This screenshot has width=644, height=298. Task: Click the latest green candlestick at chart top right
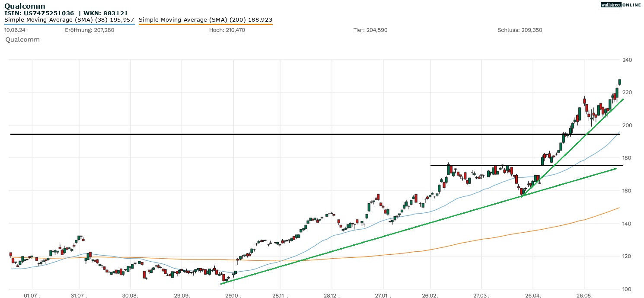[x=619, y=82]
